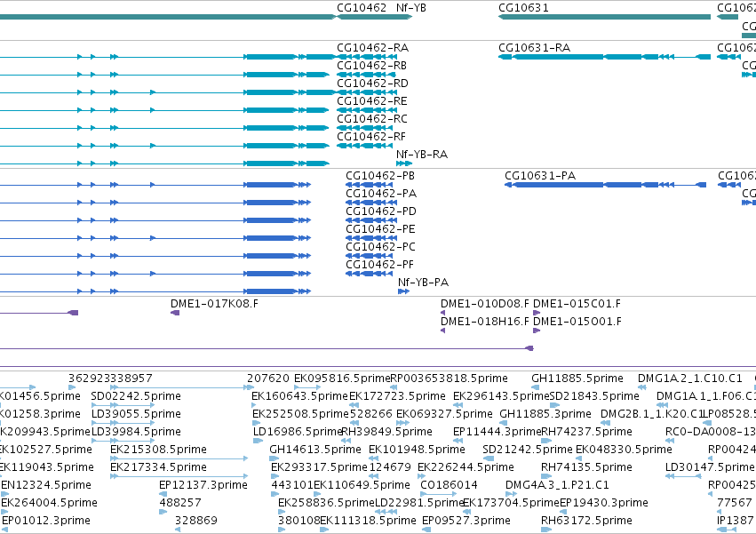The width and height of the screenshot is (756, 534).
Task: Select the LD30147.5prime EST
Action: [710, 468]
